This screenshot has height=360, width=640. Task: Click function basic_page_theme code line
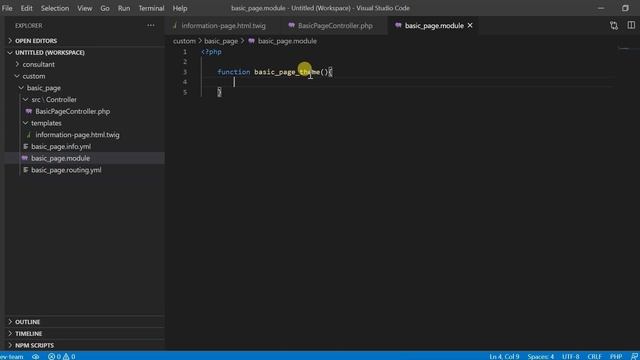[275, 72]
